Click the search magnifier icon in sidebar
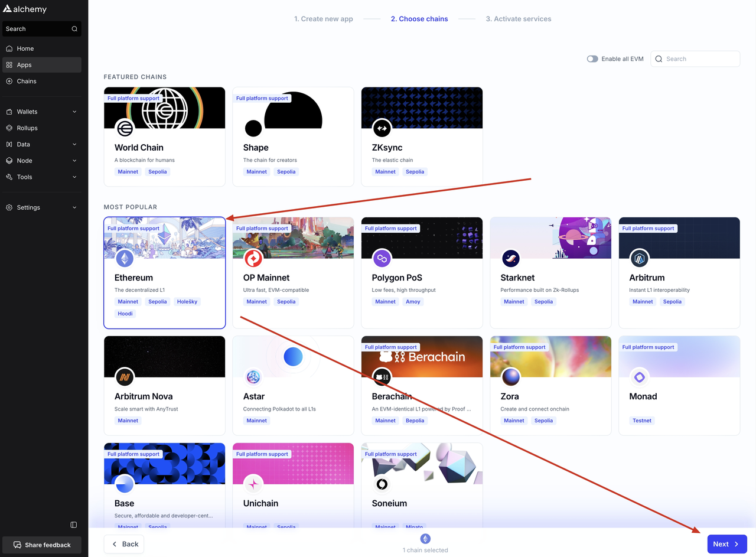This screenshot has height=557, width=756. pos(74,29)
